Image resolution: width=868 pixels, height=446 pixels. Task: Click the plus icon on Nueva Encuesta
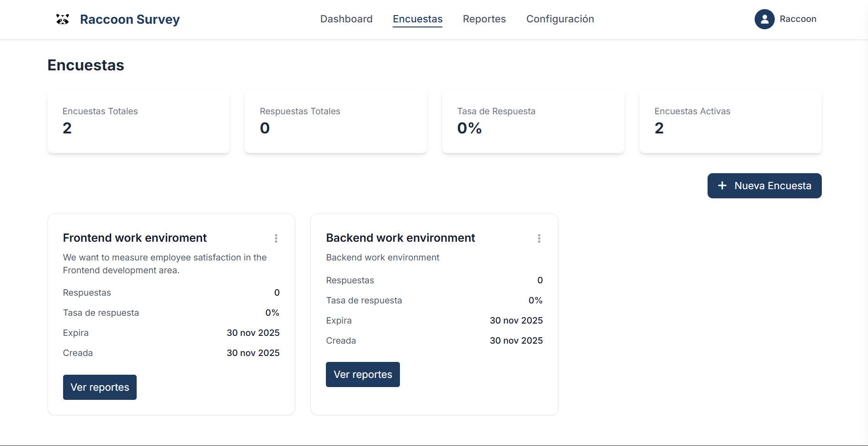pos(722,186)
